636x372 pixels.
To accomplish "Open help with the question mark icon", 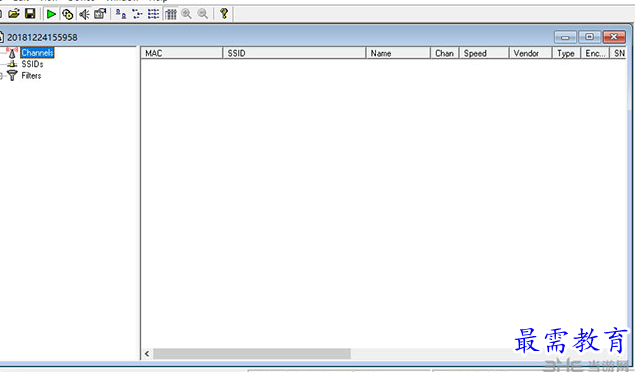I will coord(223,14).
